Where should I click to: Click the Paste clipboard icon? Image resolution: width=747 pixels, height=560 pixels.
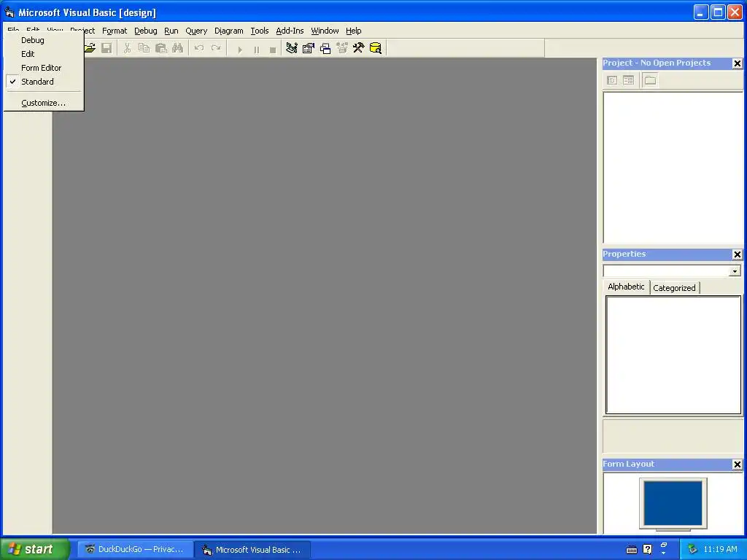[161, 48]
